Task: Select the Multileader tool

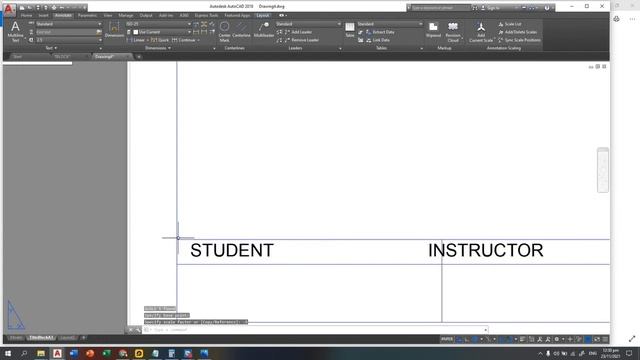Action: [x=264, y=30]
